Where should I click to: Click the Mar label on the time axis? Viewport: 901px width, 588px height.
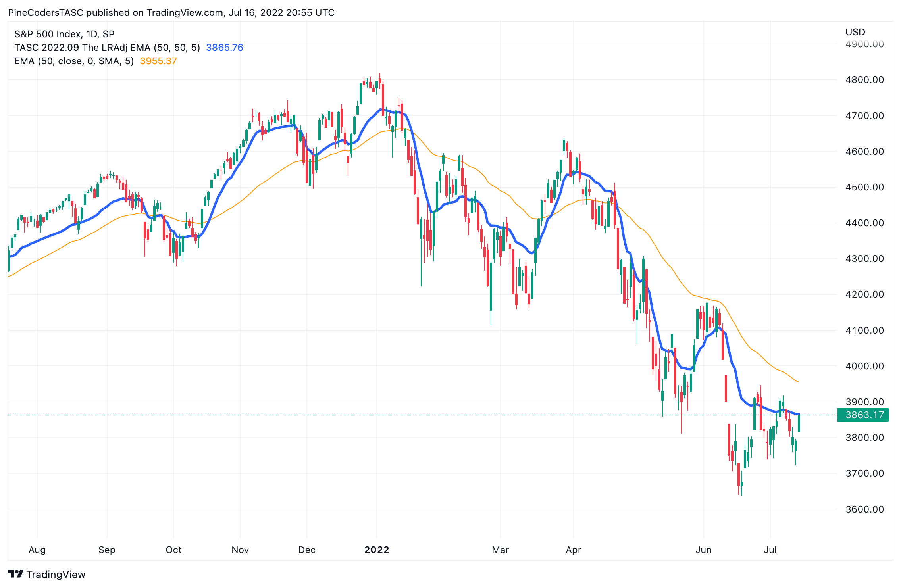tap(501, 550)
